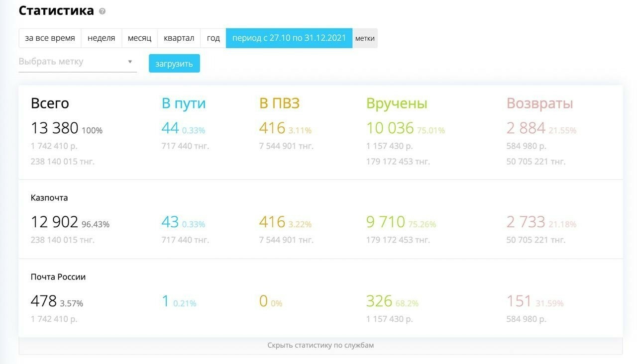Click '238 140 015 тнг.' under Всего
Screen dimensions: 637x364
pos(63,162)
